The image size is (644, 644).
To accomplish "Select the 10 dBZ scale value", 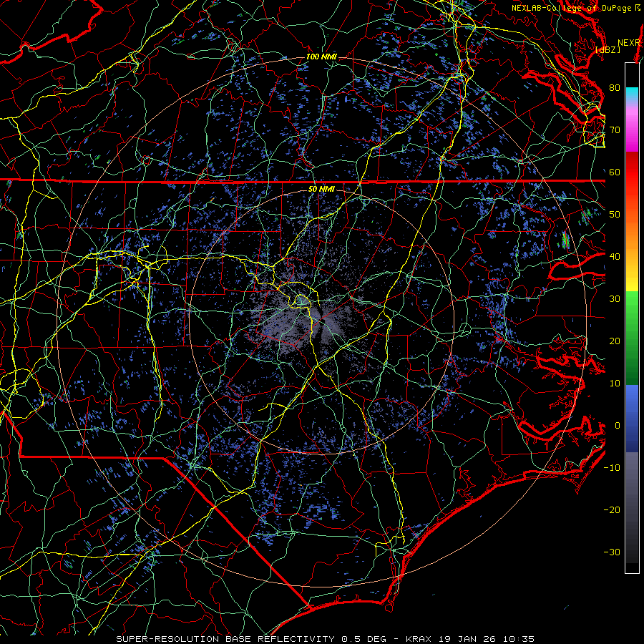I will click(x=615, y=384).
